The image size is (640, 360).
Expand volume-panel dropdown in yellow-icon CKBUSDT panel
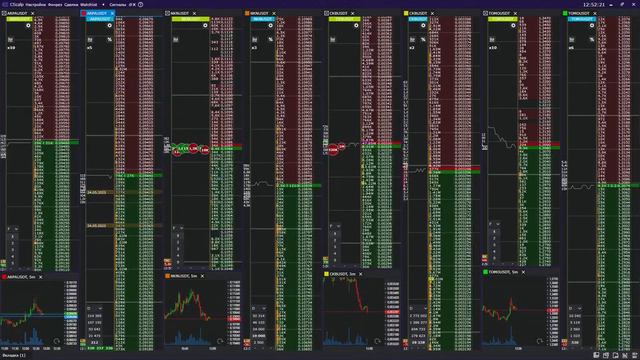pos(425,308)
